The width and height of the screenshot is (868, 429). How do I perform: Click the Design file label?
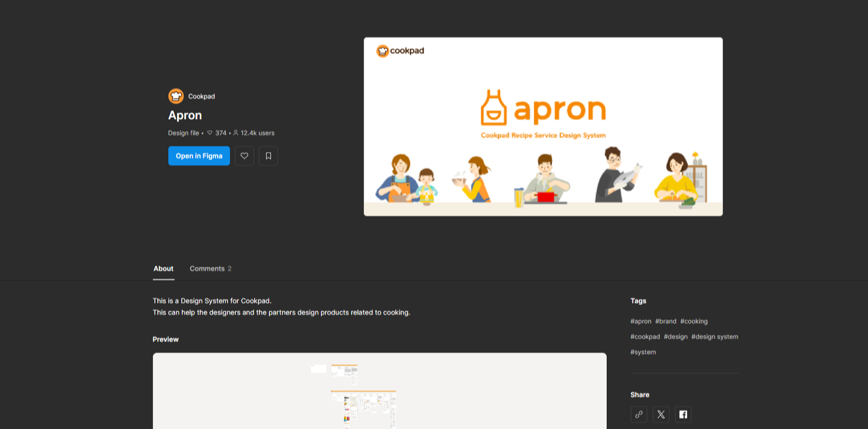click(184, 133)
